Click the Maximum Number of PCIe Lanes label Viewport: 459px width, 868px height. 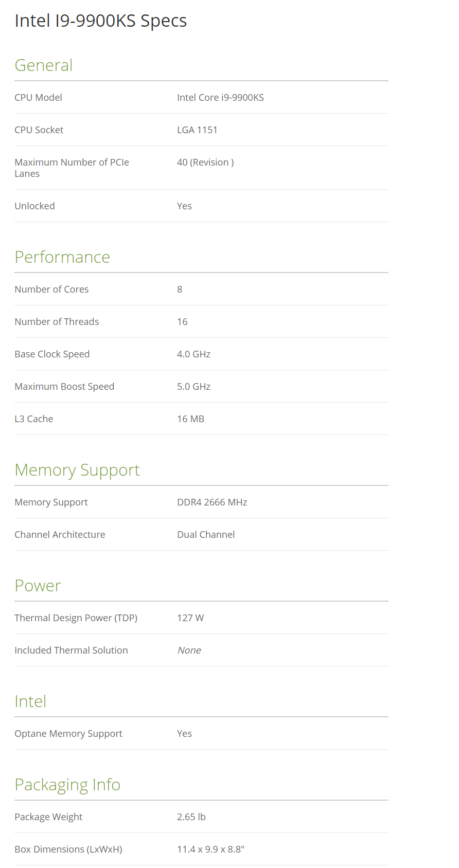[x=71, y=168]
